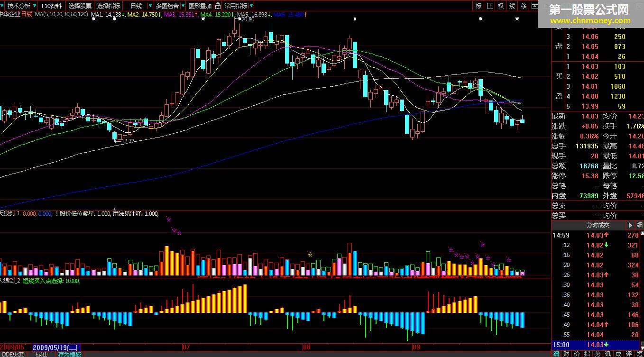Click 选择股票 toolbar item
Viewport: 644px width, 357px height.
[80, 6]
